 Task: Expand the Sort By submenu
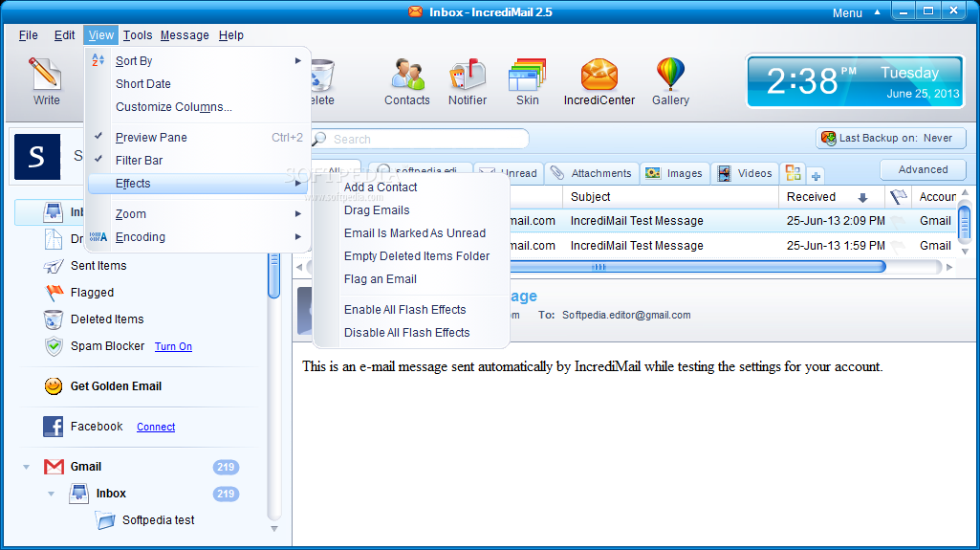coord(199,61)
